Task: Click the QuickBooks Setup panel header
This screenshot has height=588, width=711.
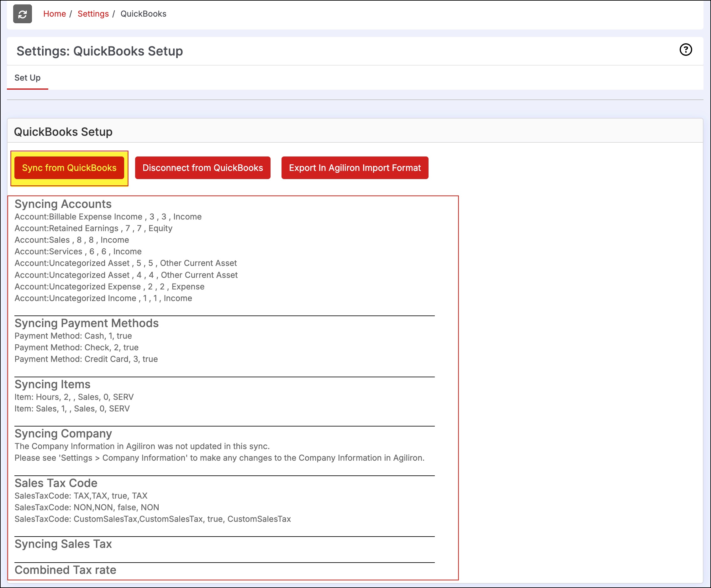Action: [x=63, y=132]
